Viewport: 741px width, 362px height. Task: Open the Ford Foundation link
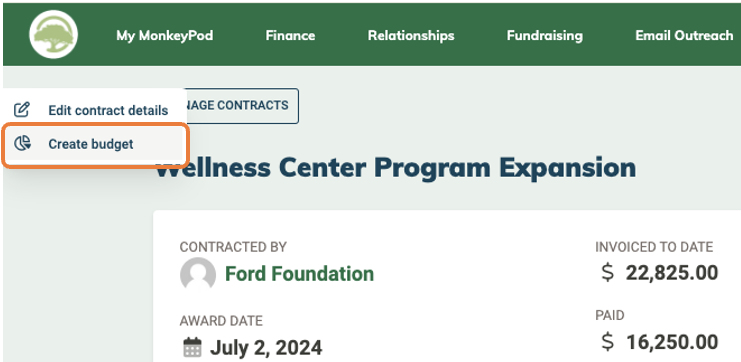pos(299,274)
